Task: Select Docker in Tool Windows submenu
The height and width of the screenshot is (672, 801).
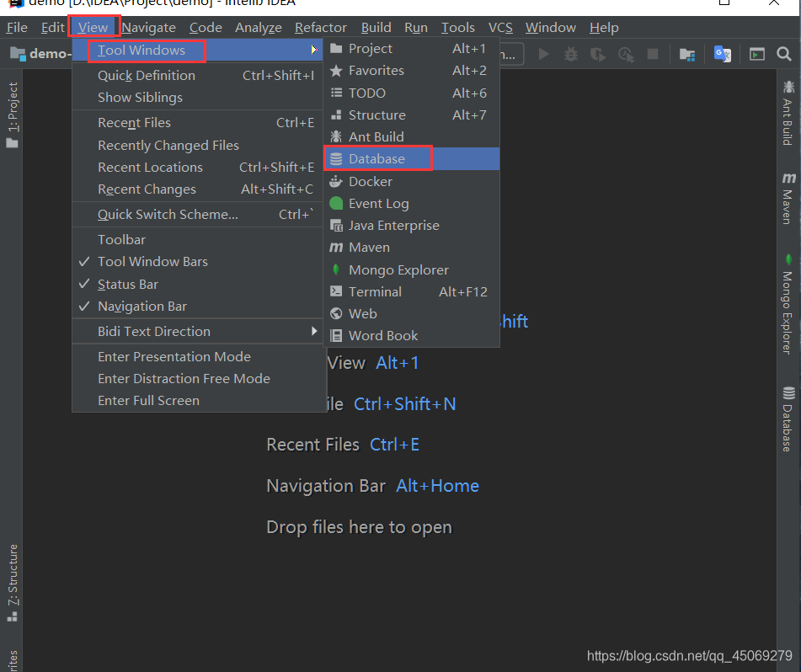Action: [411, 181]
